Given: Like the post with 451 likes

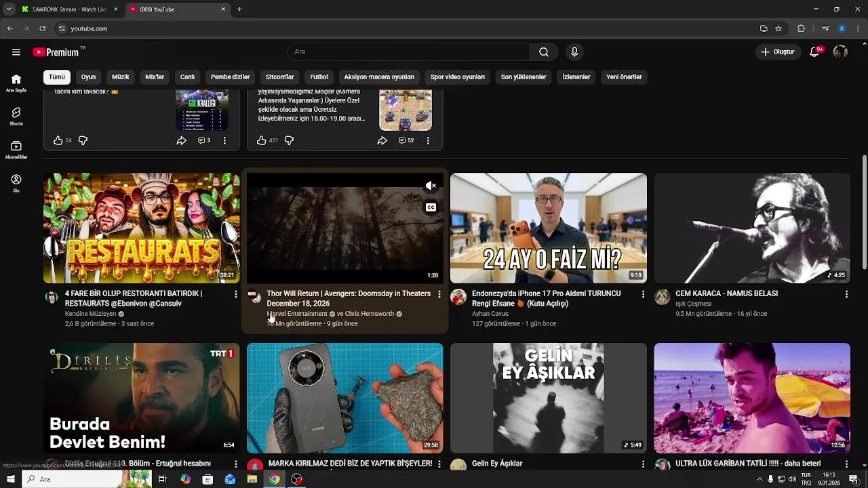Looking at the screenshot, I should [262, 140].
